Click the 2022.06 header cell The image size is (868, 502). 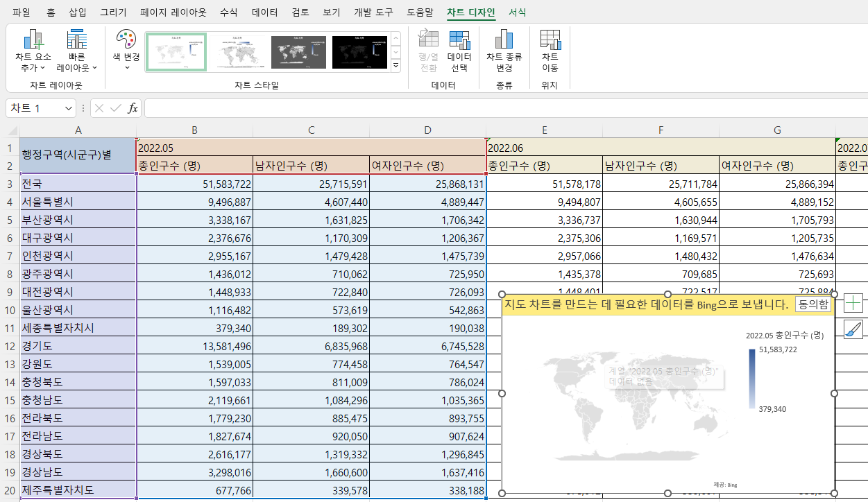pyautogui.click(x=662, y=147)
